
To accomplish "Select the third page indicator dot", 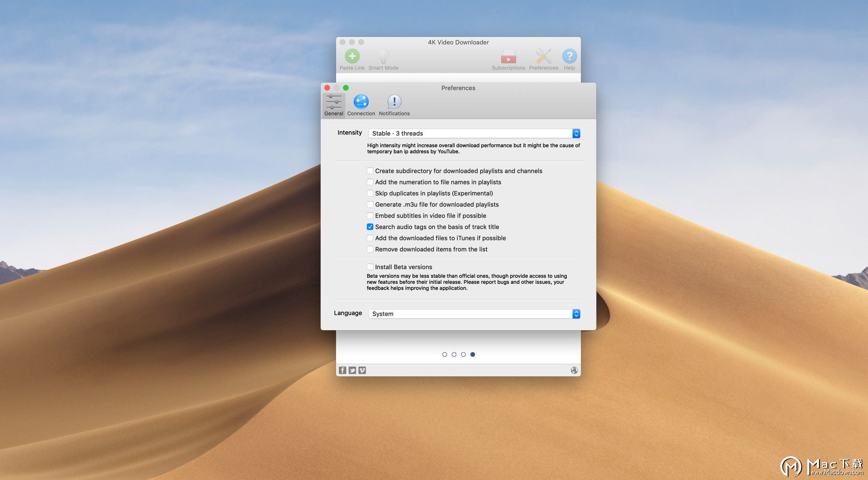I will (x=463, y=355).
